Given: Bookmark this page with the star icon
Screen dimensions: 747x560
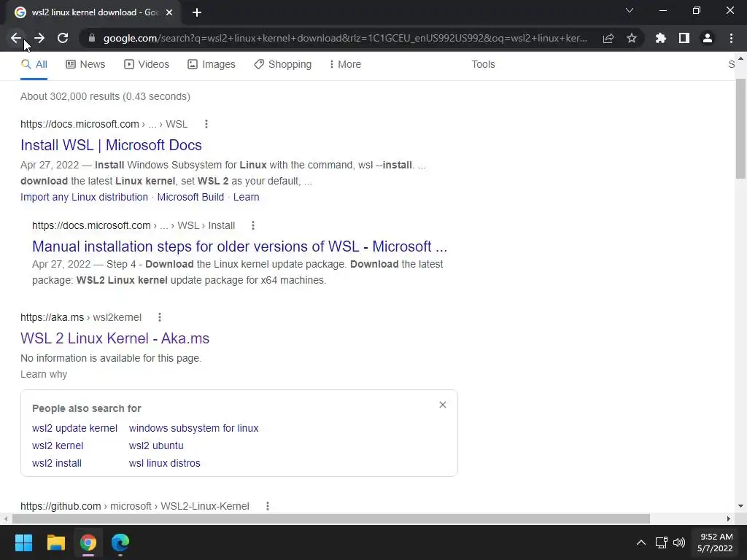Looking at the screenshot, I should 632,38.
